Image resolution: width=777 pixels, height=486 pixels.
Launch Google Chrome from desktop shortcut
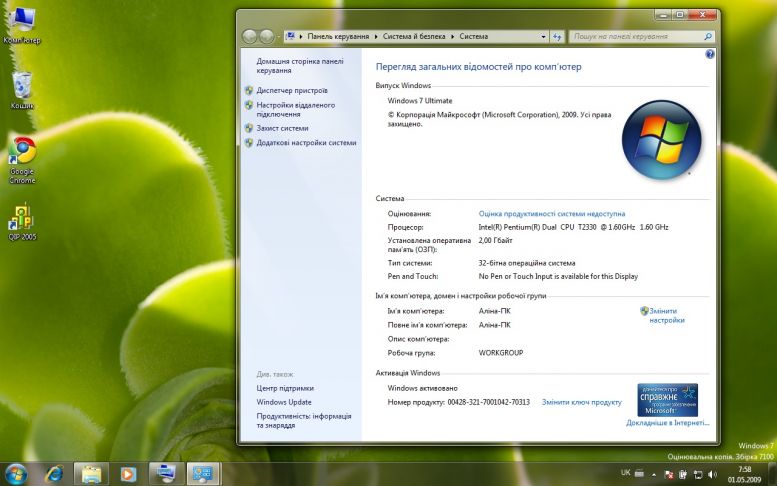22,161
